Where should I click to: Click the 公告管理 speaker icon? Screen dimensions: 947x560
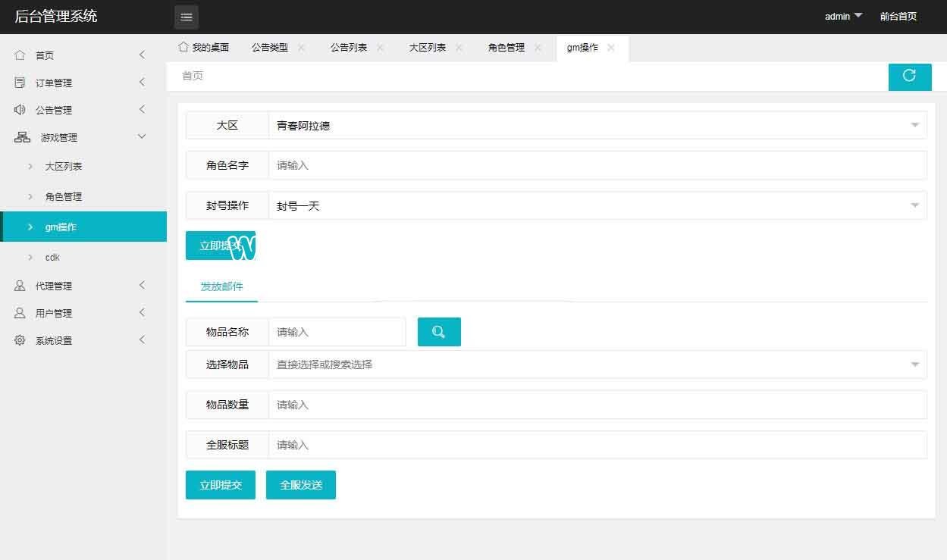click(20, 110)
